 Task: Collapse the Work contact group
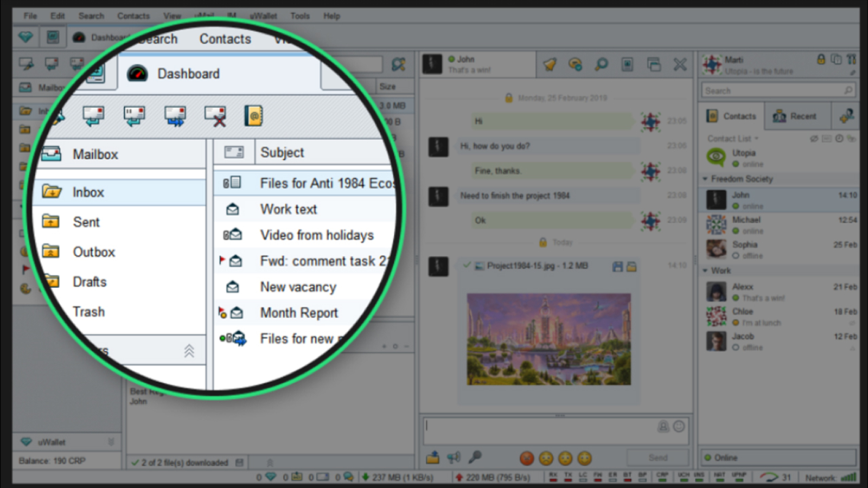pyautogui.click(x=705, y=270)
